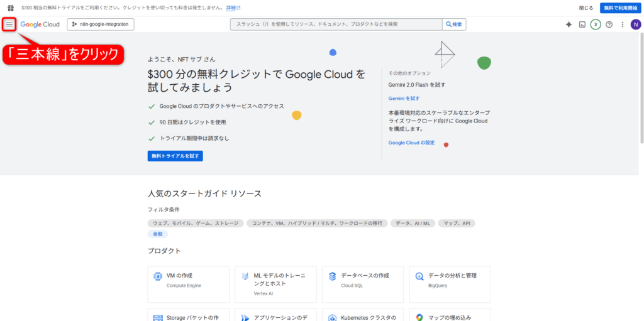Click the 無料トライアルを試す button
This screenshot has height=321, width=644.
[175, 156]
